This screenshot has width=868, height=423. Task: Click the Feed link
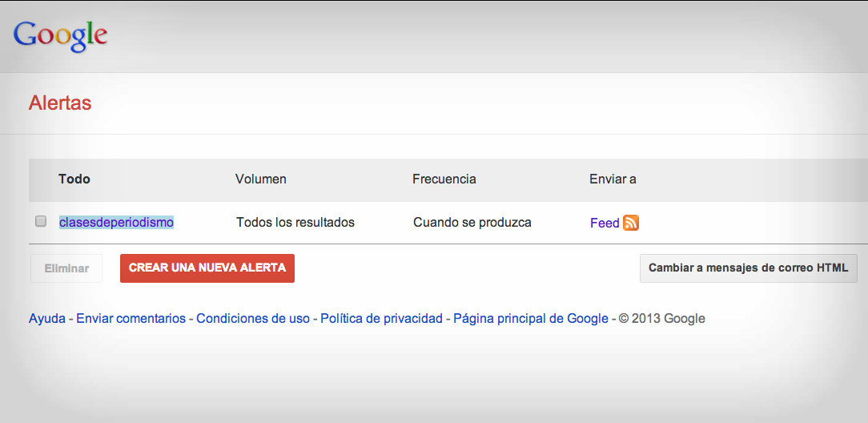[605, 223]
